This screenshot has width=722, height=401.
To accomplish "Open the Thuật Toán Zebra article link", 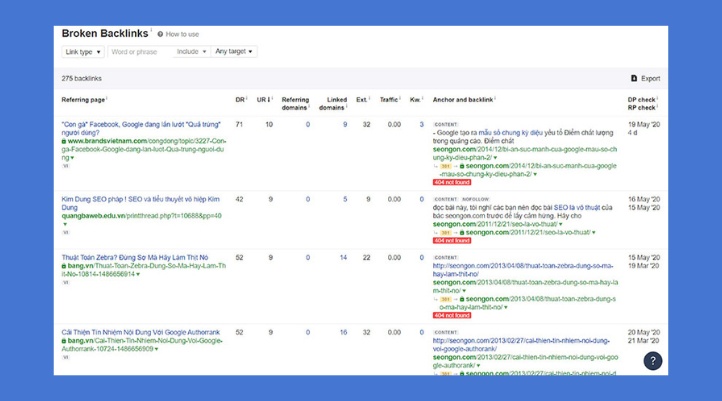I will (135, 257).
